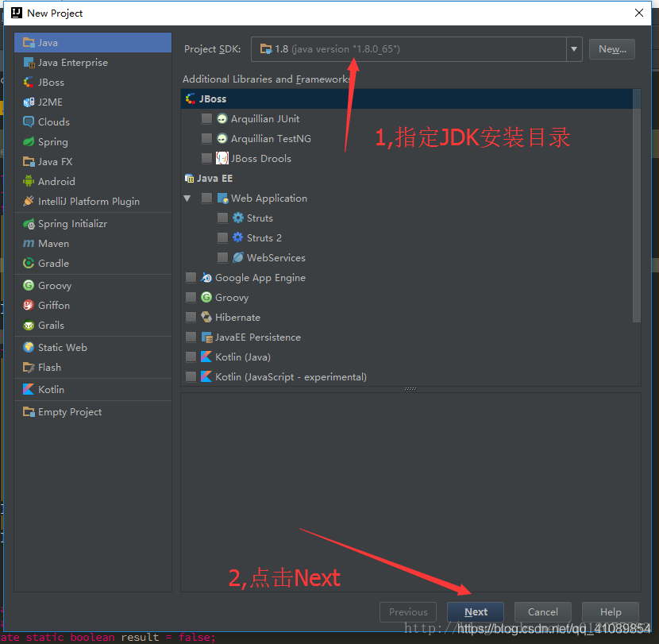Viewport: 659px width, 644px height.
Task: Click the Help button
Action: point(611,612)
